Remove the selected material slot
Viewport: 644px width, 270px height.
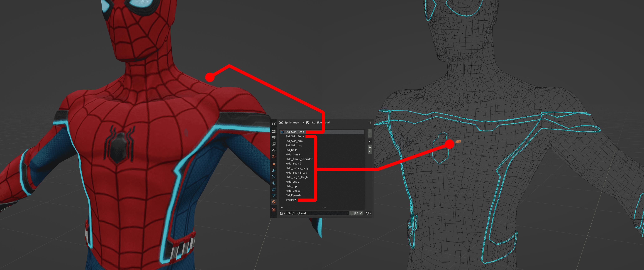pos(370,135)
